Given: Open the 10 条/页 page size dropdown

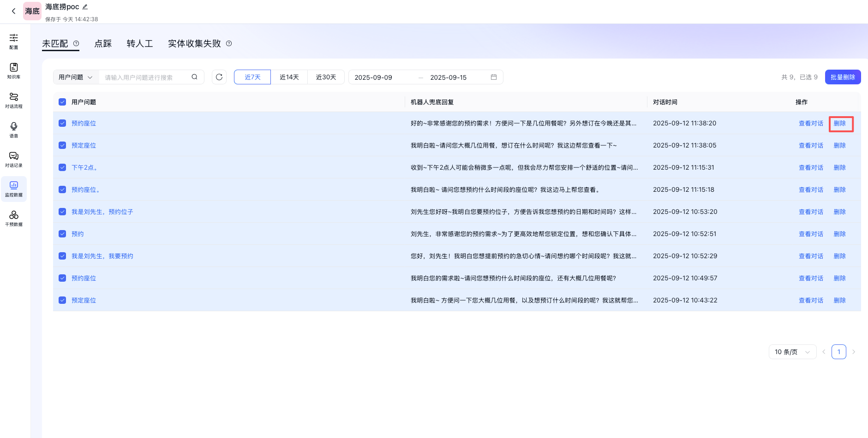Looking at the screenshot, I should (792, 351).
